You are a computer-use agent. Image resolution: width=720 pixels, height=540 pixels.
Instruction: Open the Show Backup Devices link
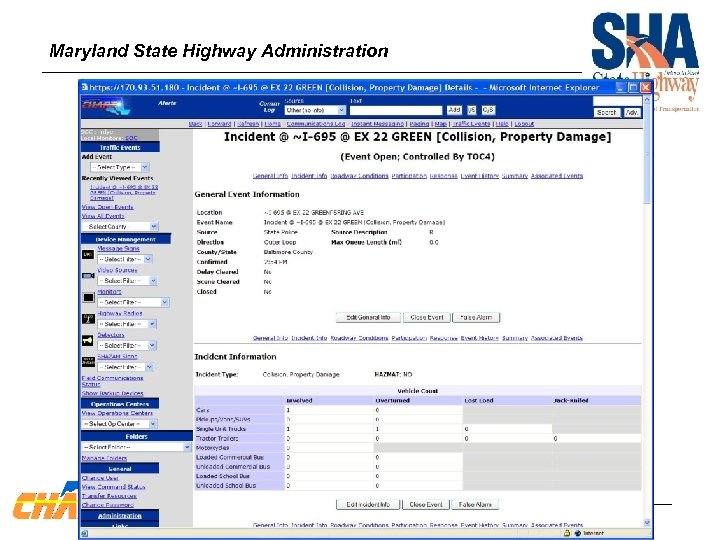pos(112,394)
